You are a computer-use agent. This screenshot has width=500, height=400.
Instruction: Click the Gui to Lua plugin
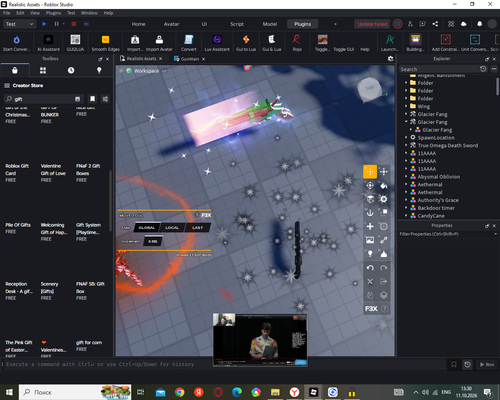point(246,43)
